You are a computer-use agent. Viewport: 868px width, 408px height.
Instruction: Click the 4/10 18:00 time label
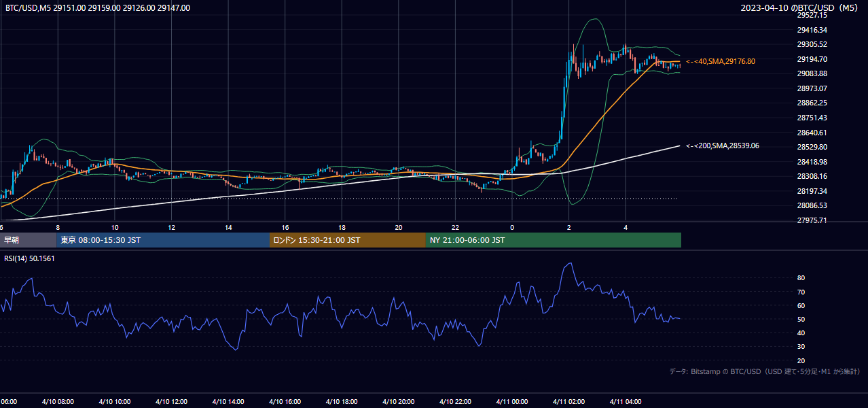(342, 402)
